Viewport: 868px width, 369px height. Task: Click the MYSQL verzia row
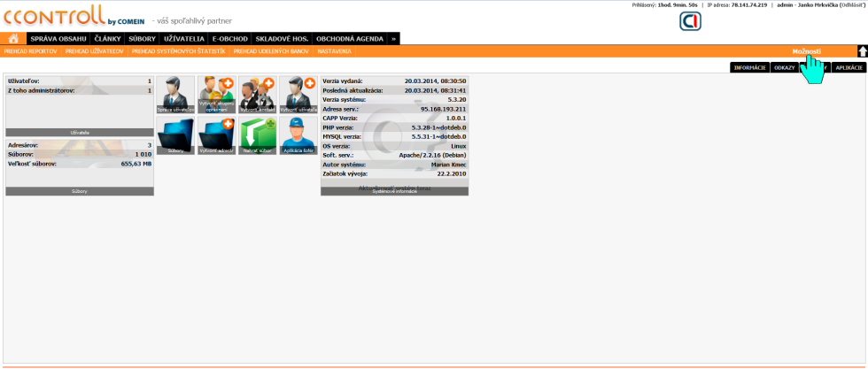[x=395, y=136]
